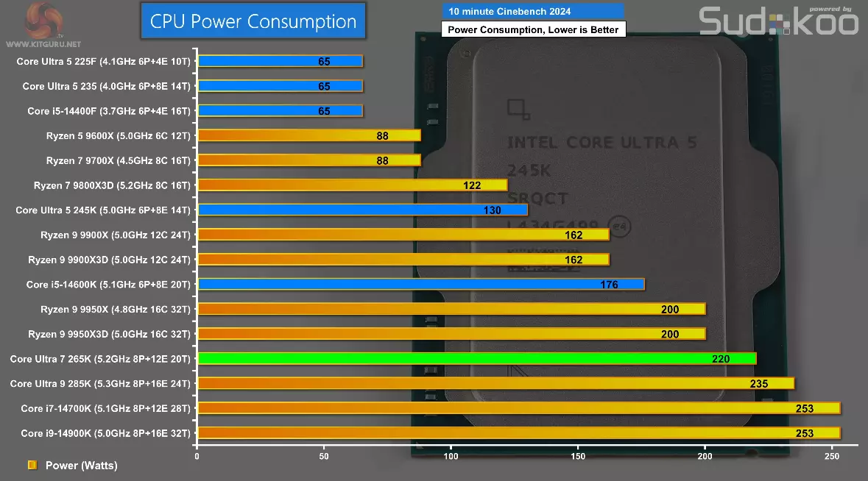This screenshot has width=868, height=481.
Task: Click the x-axis tick label 100
Action: click(451, 456)
